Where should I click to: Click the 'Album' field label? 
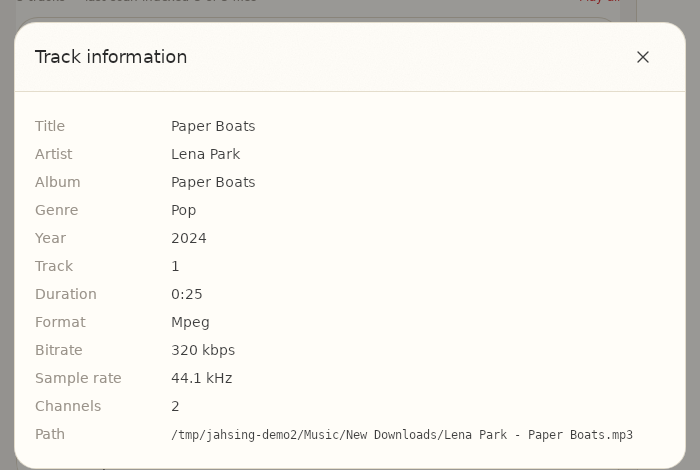pos(58,182)
